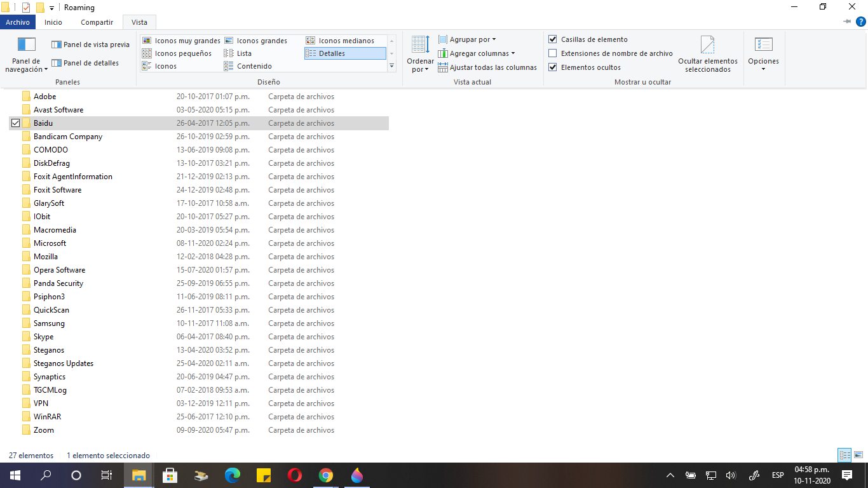
Task: Click the Hide selected items icon
Action: pos(707,45)
